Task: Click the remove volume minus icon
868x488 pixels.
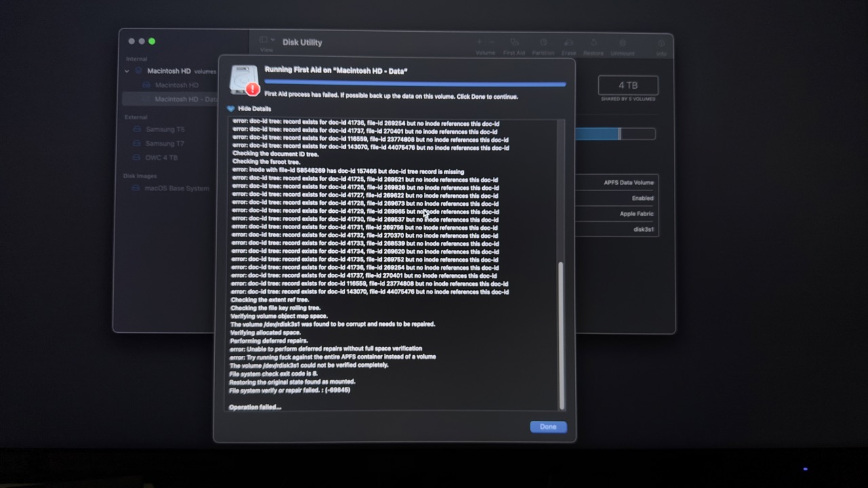Action: tap(492, 43)
